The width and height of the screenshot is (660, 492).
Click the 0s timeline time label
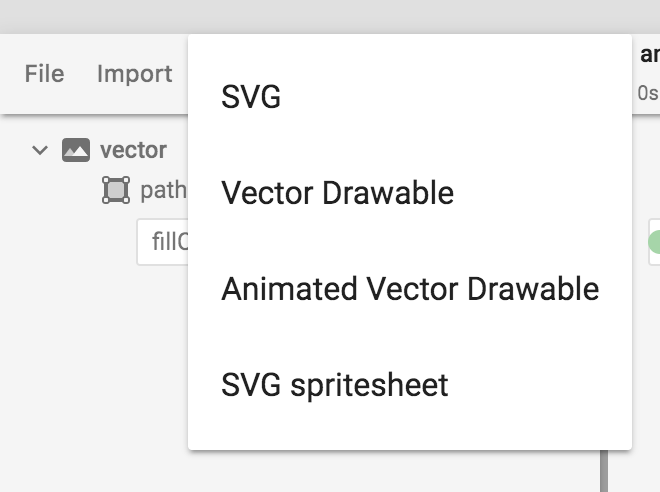click(647, 93)
